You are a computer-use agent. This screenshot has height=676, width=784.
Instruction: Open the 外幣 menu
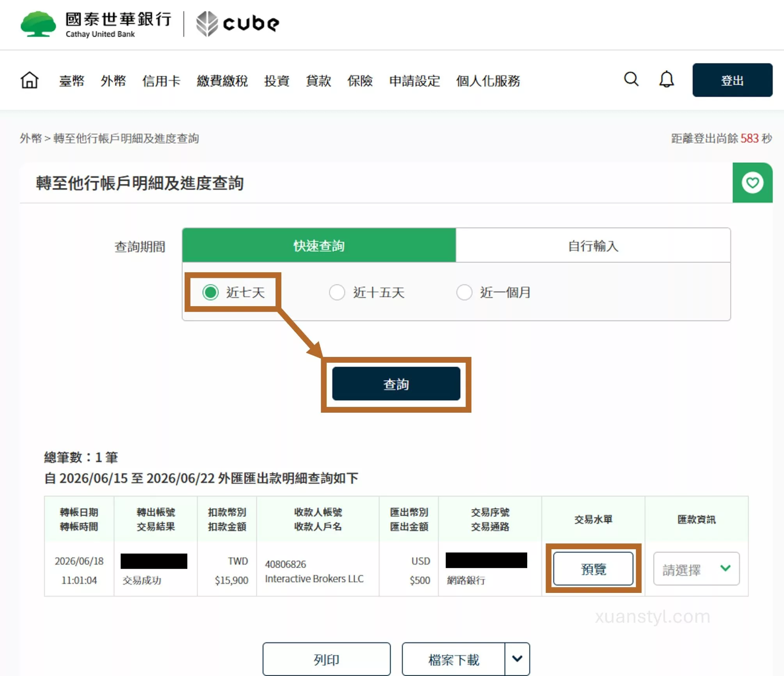point(113,81)
